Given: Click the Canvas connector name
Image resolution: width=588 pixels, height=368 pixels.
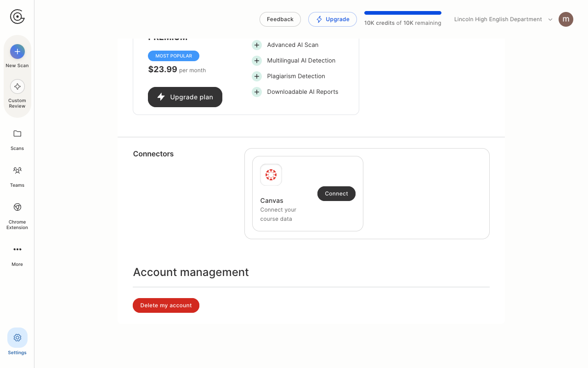Looking at the screenshot, I should coord(272,201).
